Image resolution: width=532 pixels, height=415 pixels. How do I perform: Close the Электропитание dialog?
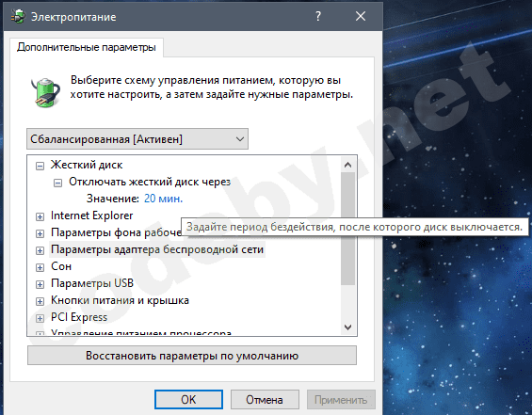(361, 16)
